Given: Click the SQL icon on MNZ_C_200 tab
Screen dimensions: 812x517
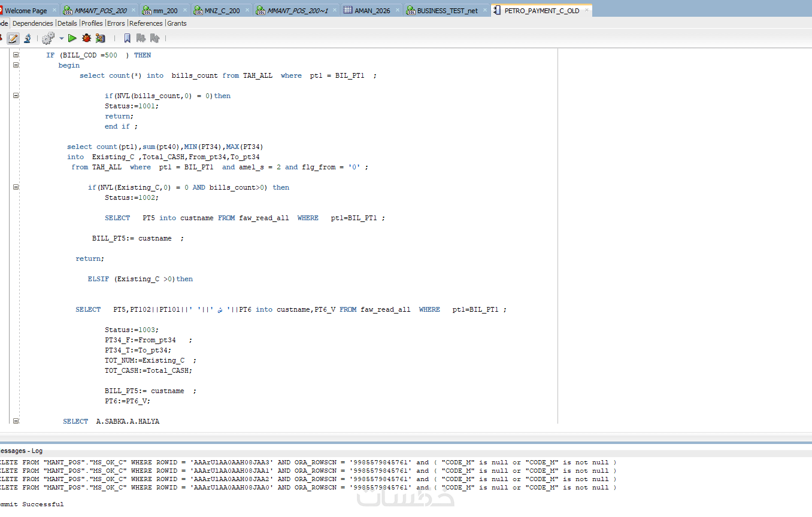Looking at the screenshot, I should (198, 10).
